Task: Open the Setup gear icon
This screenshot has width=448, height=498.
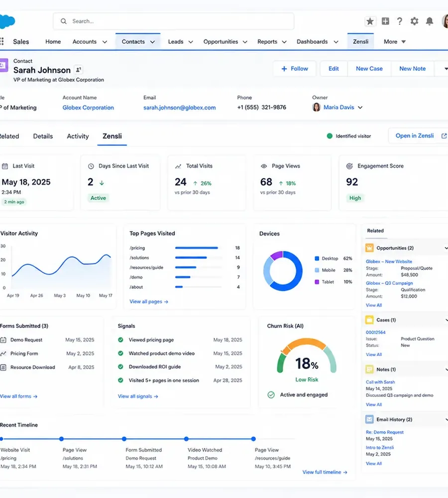Action: click(414, 21)
